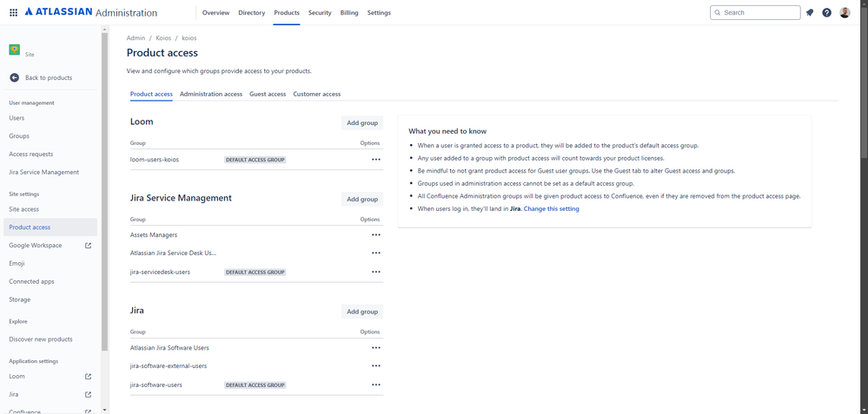Click lowercase koios breadcrumb link

[x=189, y=38]
